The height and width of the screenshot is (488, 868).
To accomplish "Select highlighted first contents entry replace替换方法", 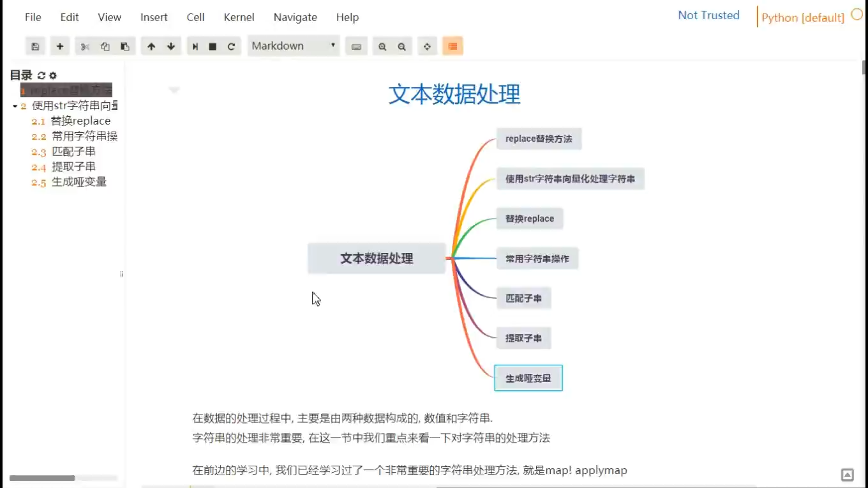I will pos(66,90).
